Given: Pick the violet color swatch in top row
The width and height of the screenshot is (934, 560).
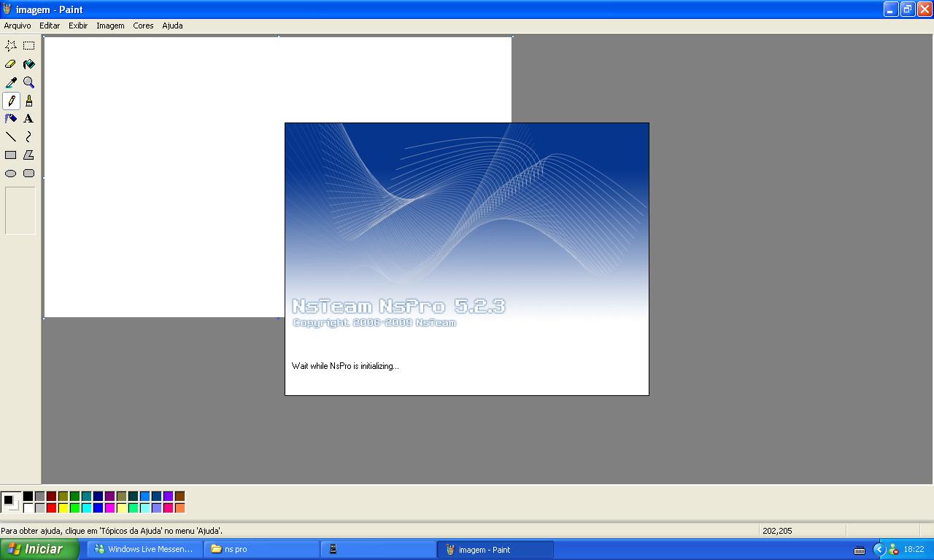Looking at the screenshot, I should coord(168,497).
